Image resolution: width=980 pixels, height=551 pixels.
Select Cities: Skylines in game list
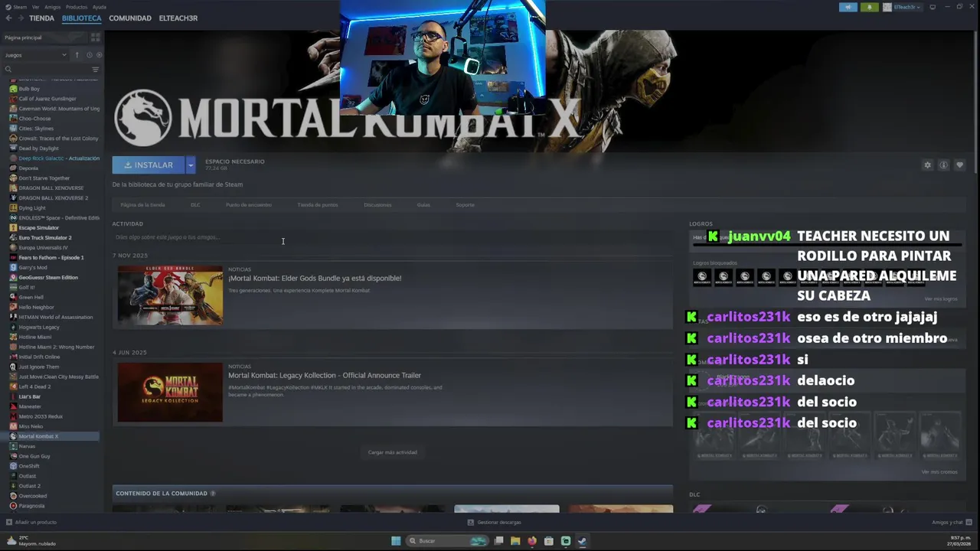(x=36, y=129)
